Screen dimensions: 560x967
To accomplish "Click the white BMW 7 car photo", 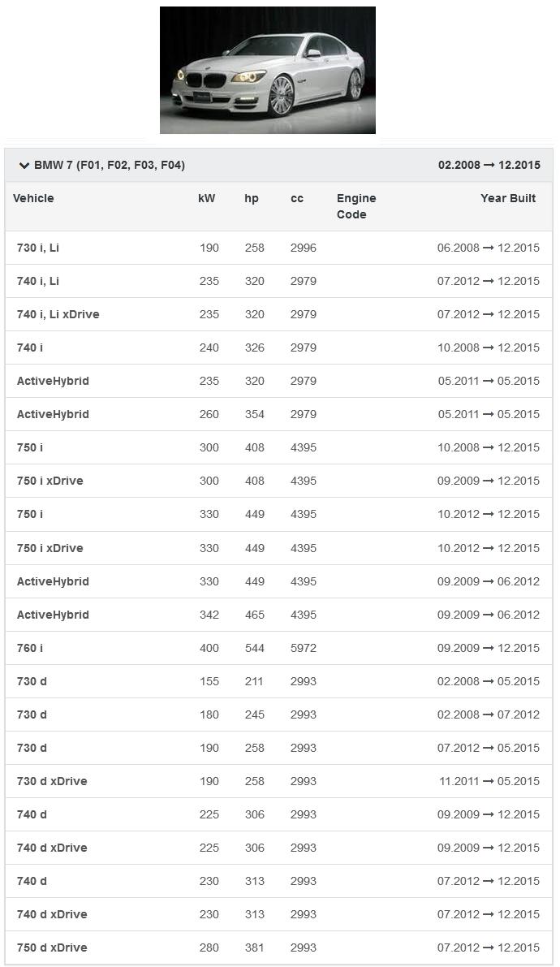I will (267, 70).
